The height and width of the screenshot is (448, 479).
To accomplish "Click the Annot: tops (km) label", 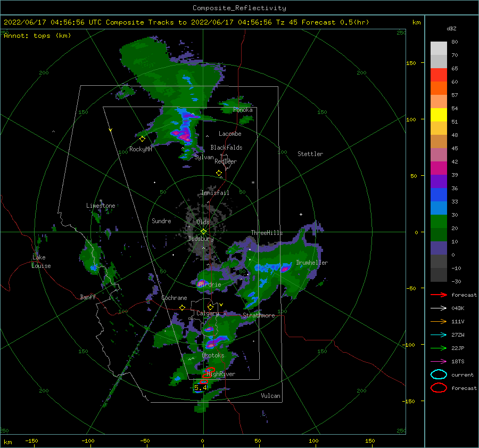I will coord(37,36).
